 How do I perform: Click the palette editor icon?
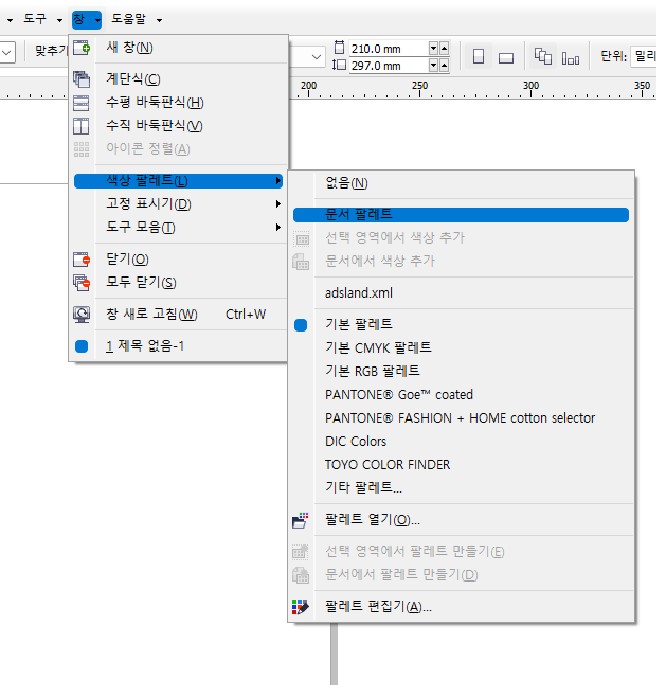[x=300, y=607]
